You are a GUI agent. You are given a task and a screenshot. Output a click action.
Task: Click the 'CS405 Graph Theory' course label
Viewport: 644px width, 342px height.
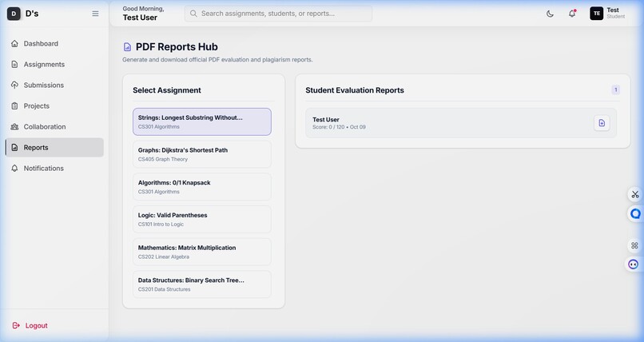point(163,159)
